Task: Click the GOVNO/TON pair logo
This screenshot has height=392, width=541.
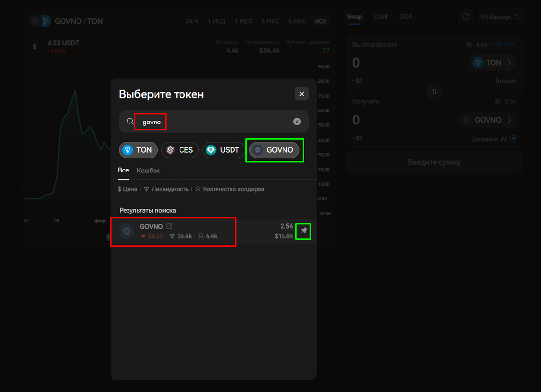Action: click(x=40, y=21)
